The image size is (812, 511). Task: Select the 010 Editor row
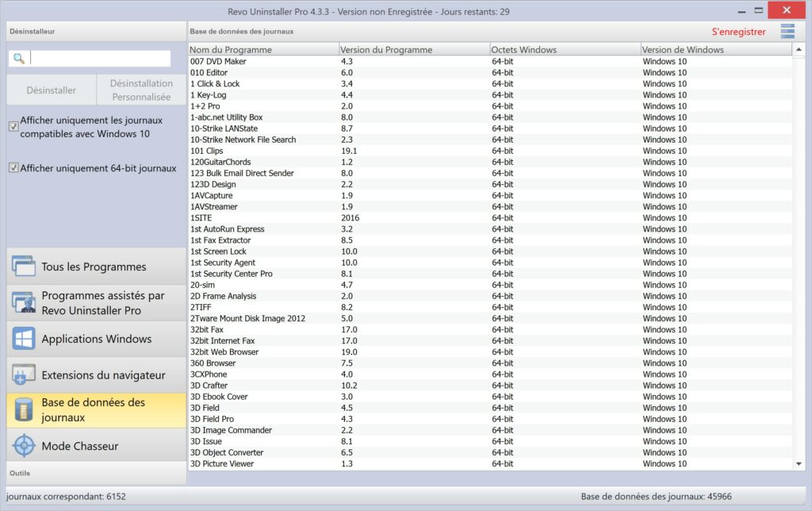coord(490,72)
